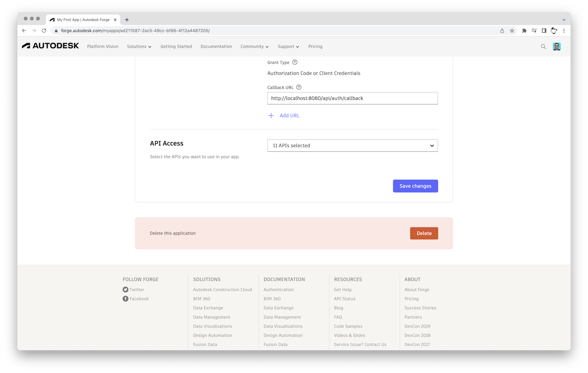Image resolution: width=588 pixels, height=373 pixels.
Task: Click the Add URL link
Action: (x=289, y=115)
